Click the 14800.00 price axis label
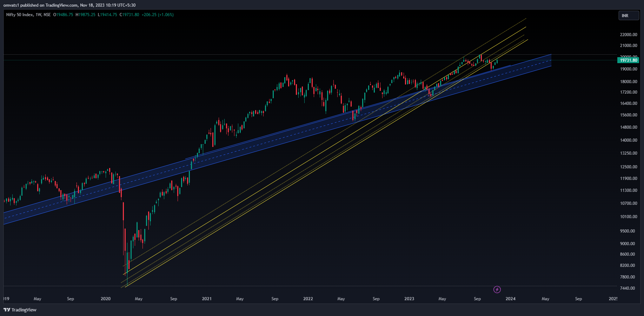 click(x=629, y=127)
